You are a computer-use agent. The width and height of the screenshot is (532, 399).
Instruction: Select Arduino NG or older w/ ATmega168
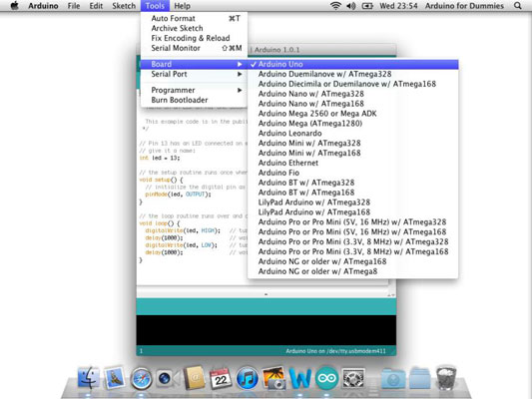[x=353, y=261]
